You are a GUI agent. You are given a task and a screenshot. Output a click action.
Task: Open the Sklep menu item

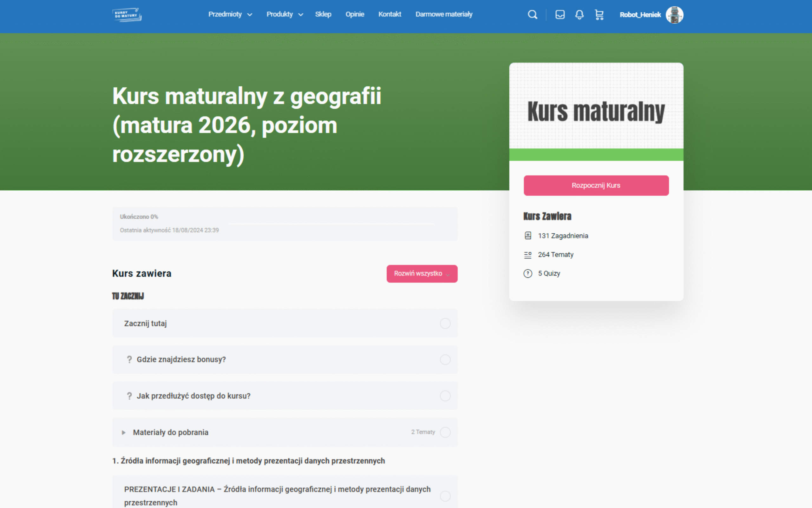(x=323, y=14)
